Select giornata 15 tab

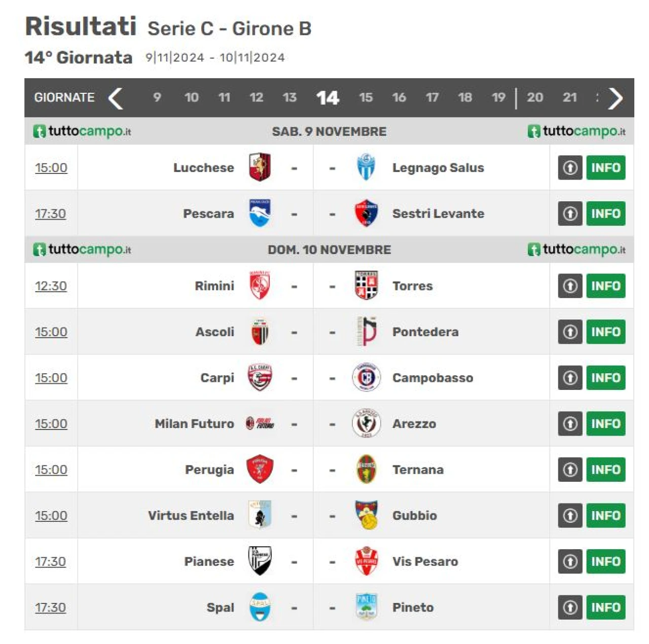tap(366, 97)
